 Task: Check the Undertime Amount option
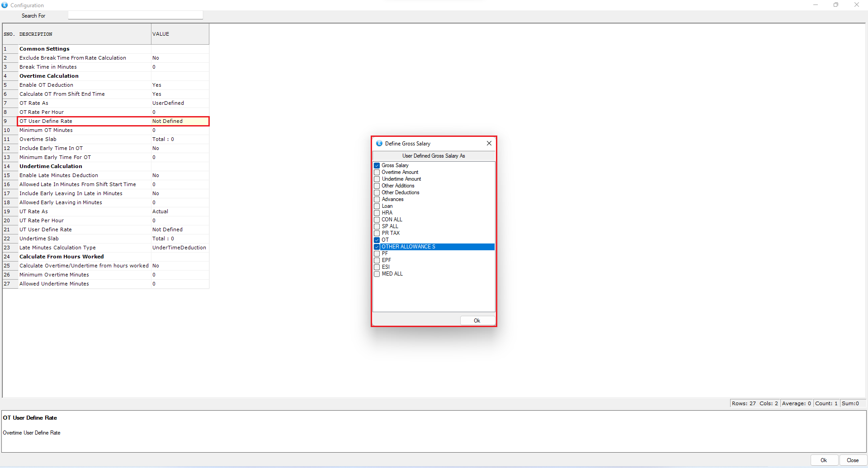point(377,179)
